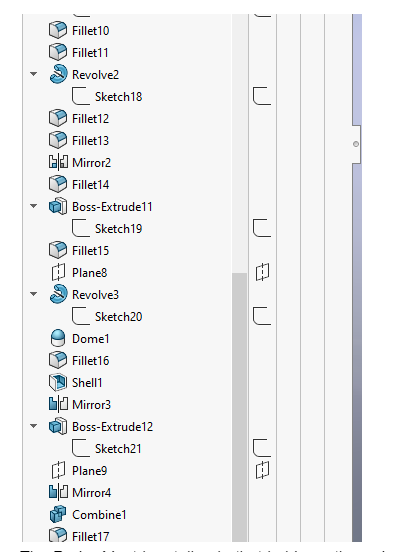399x552 pixels.
Task: Select Mirror4 in the feature tree
Action: (92, 493)
